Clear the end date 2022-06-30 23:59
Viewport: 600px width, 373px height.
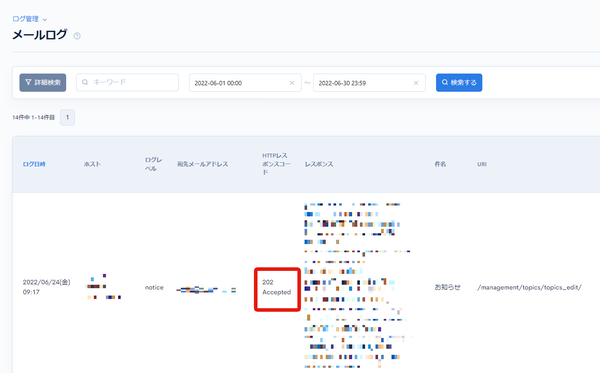(416, 83)
